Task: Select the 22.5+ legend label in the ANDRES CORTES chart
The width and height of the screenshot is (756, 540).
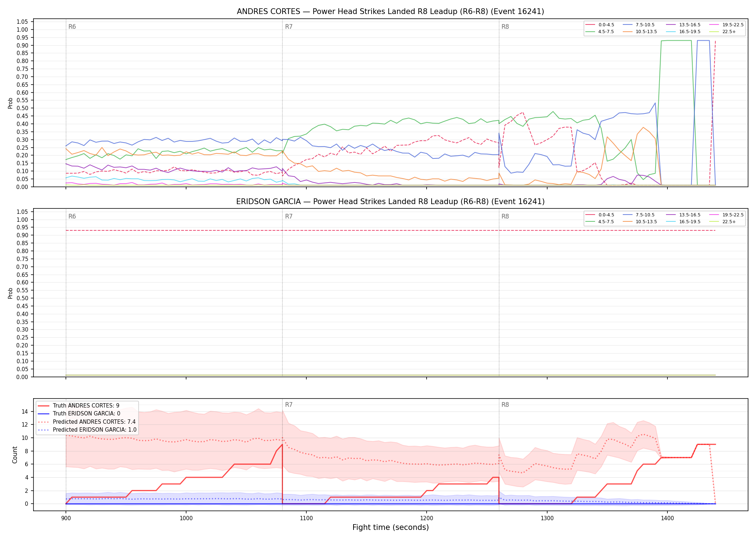Action: [729, 32]
